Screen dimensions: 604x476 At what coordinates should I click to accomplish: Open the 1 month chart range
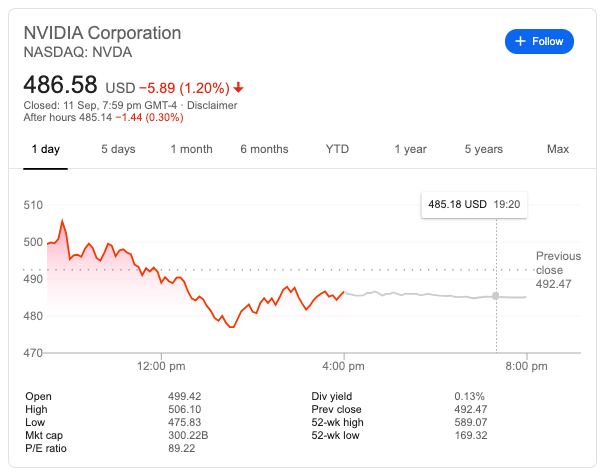pos(191,149)
